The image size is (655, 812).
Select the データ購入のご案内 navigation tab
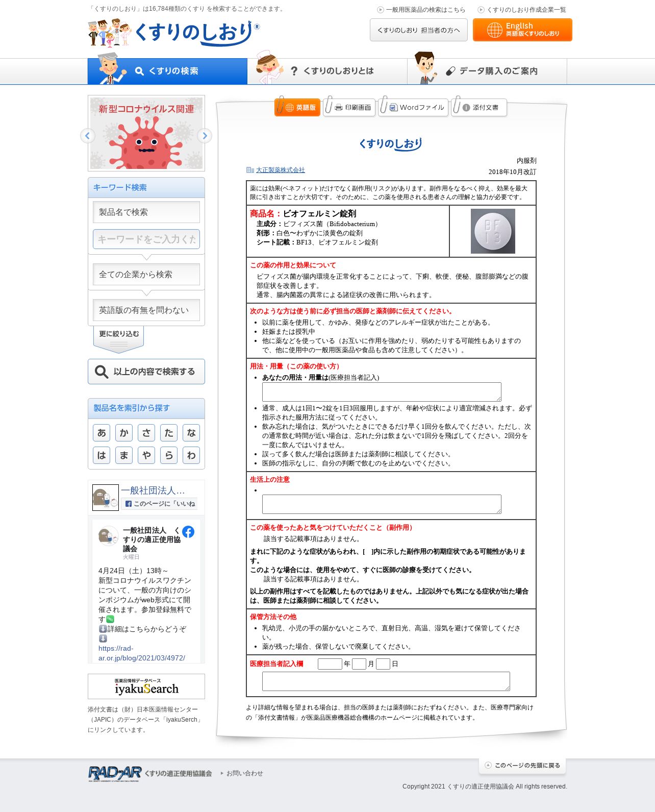click(487, 71)
